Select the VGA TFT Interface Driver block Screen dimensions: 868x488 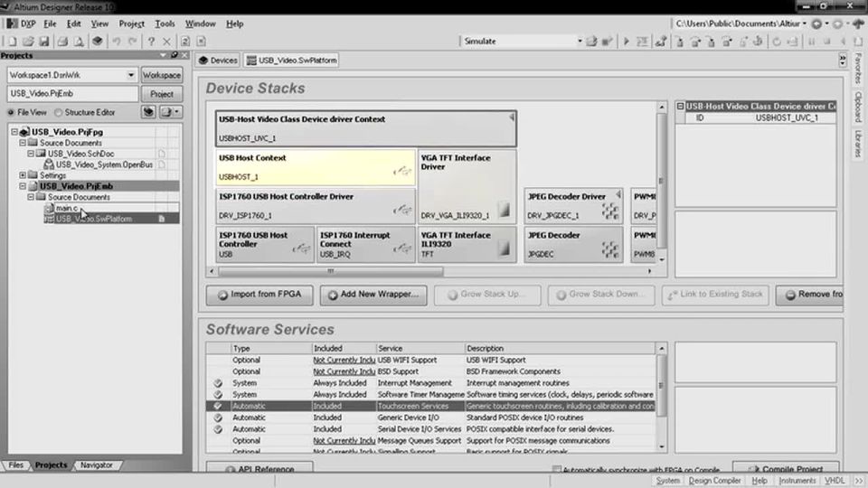coord(467,187)
